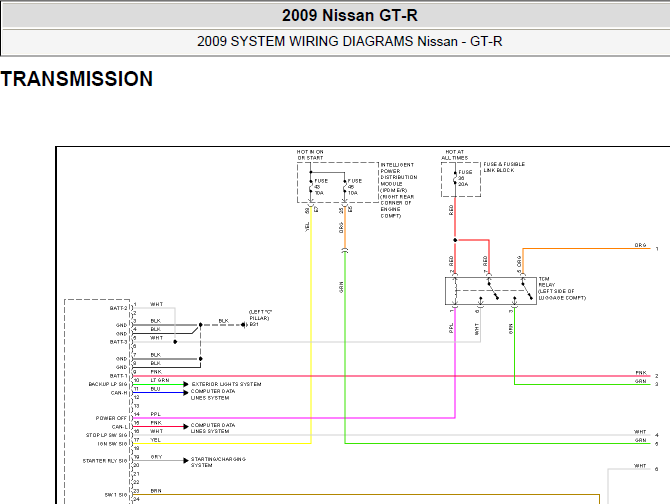Click the EXTERIOR LIGHTS SYSTEM reference
This screenshot has width=670, height=504.
pyautogui.click(x=226, y=384)
